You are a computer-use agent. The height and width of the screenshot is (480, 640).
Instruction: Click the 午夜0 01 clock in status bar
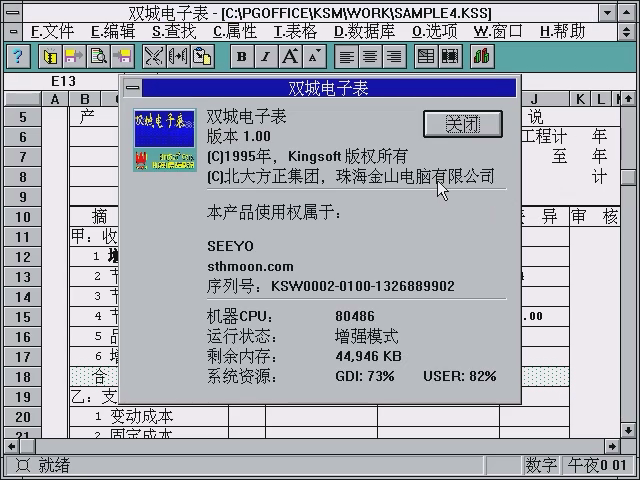pos(597,465)
